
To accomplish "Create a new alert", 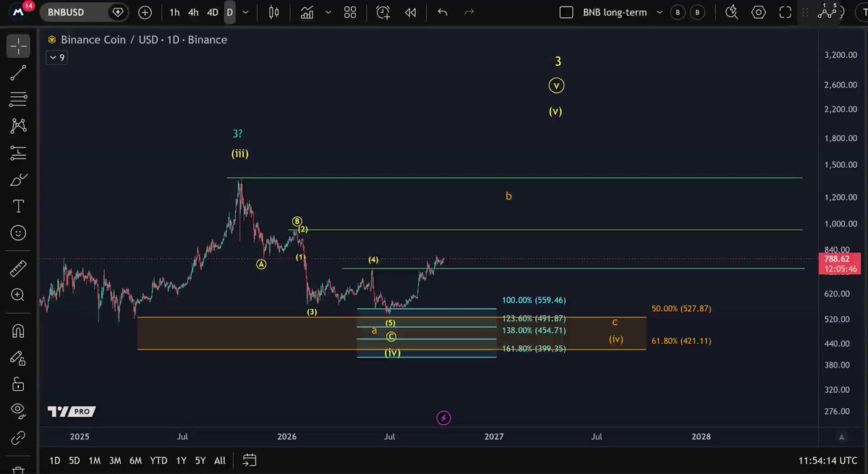I will tap(383, 12).
